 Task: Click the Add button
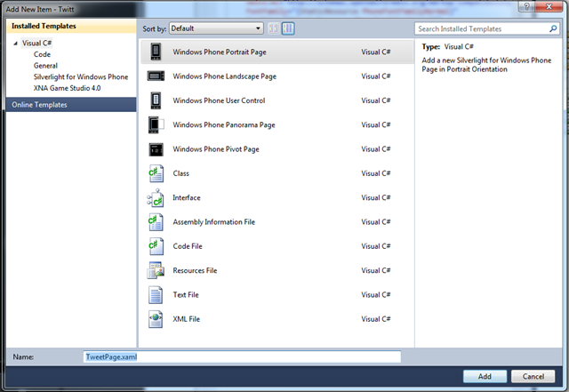pos(485,376)
